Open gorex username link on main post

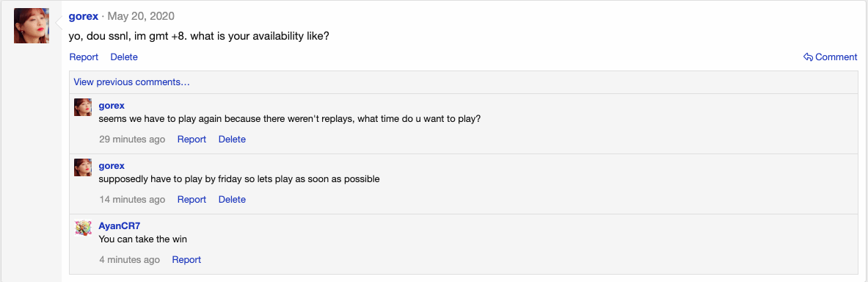click(x=84, y=16)
